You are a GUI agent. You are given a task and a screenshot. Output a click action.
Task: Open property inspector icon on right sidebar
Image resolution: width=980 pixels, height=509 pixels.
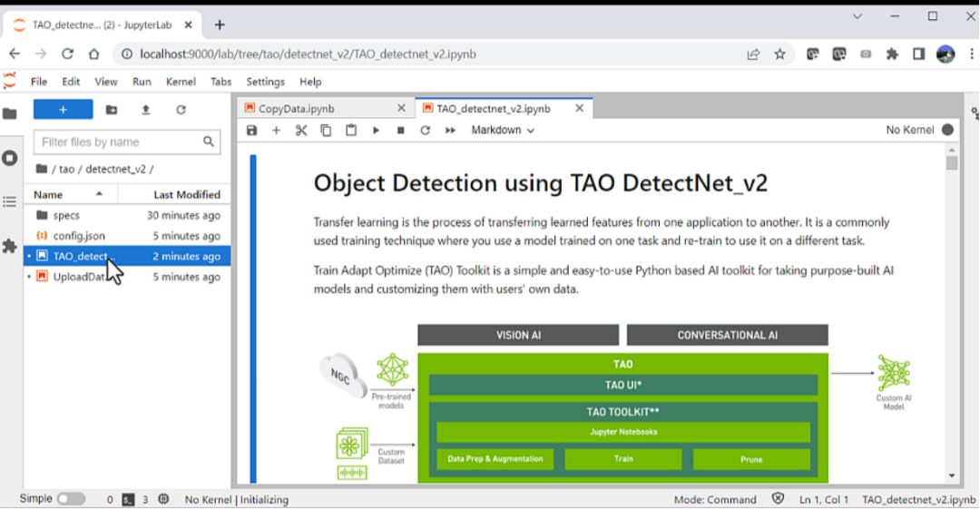click(x=975, y=113)
